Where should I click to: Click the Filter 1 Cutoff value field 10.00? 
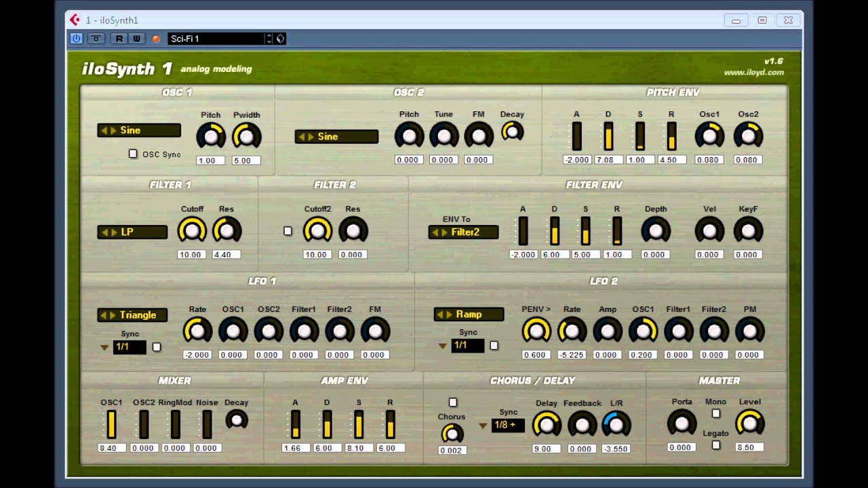192,255
